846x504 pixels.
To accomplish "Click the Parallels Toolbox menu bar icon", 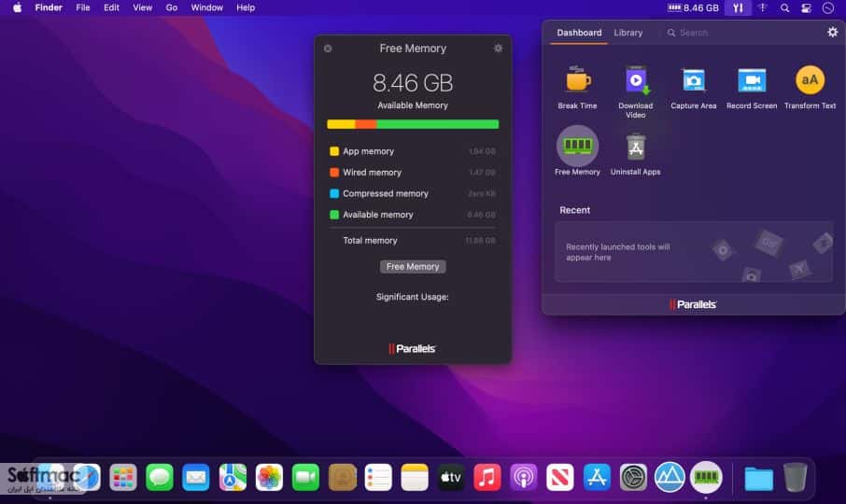I will pos(738,8).
